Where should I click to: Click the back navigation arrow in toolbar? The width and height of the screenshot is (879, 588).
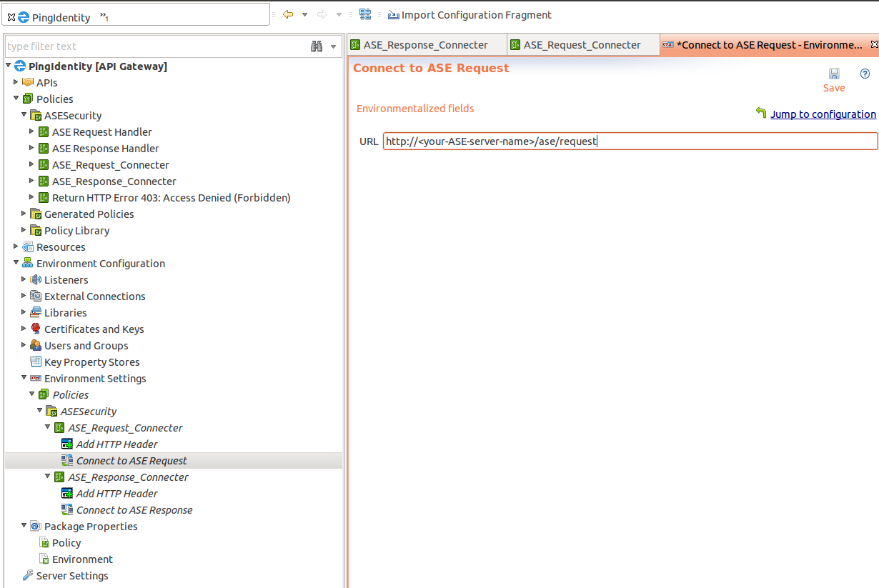click(288, 14)
